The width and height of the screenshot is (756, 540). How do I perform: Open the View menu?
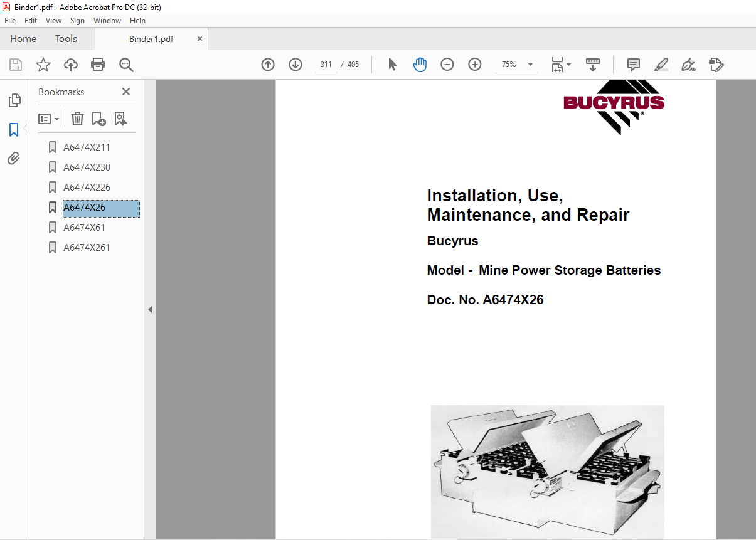[x=53, y=21]
